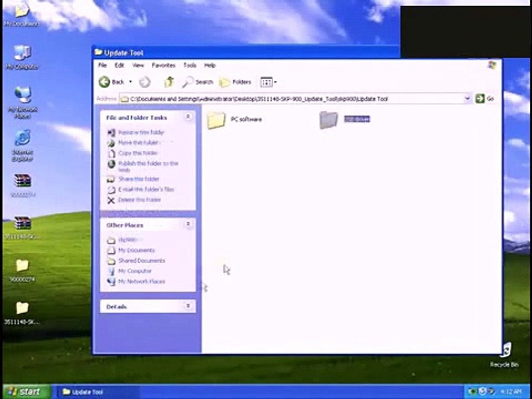The width and height of the screenshot is (532, 399).
Task: Click inside the Address path field
Action: click(295, 99)
